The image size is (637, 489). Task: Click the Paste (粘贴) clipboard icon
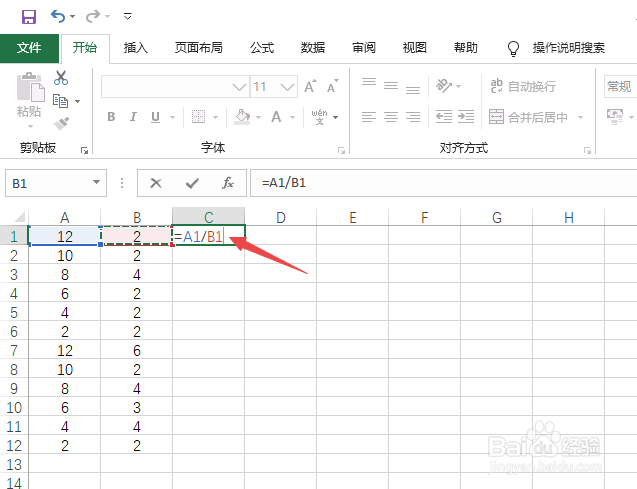(x=30, y=87)
